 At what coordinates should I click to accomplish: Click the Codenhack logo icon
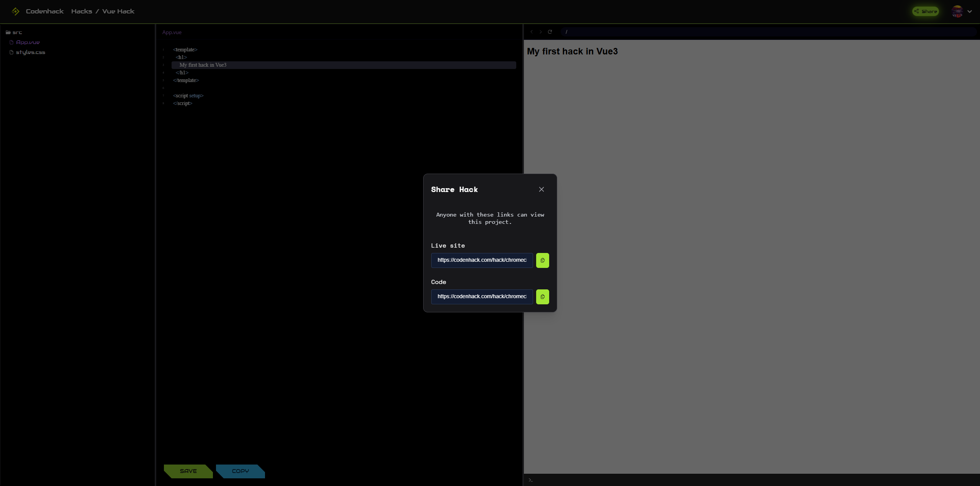pos(15,11)
